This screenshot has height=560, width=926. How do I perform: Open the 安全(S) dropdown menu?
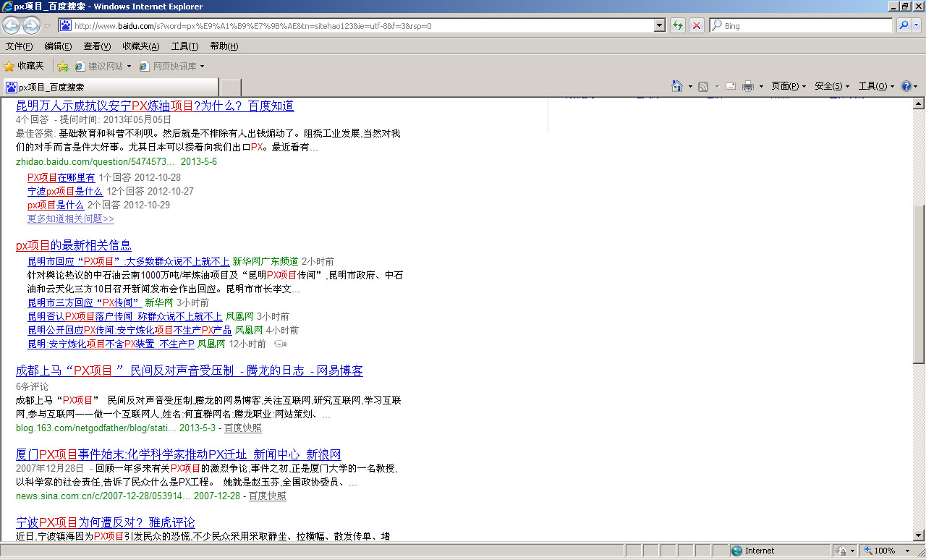click(x=831, y=86)
